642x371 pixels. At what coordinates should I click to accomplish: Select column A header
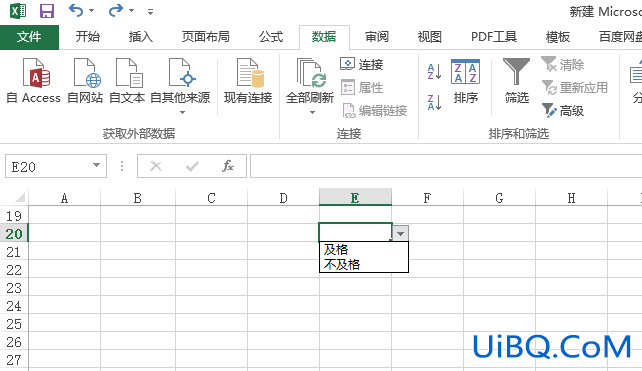point(64,198)
